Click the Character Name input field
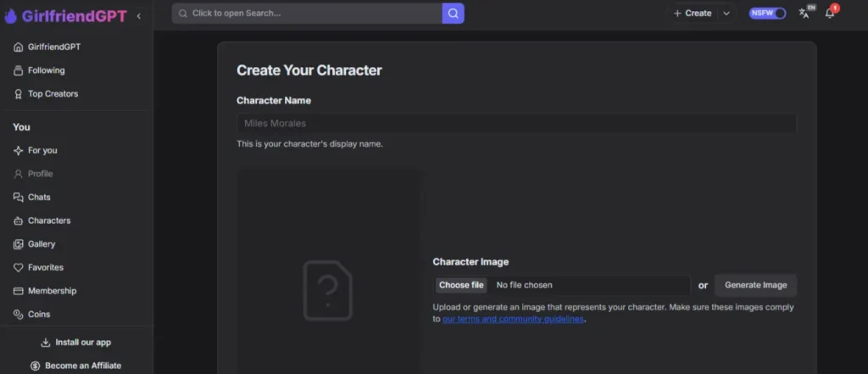 point(515,124)
